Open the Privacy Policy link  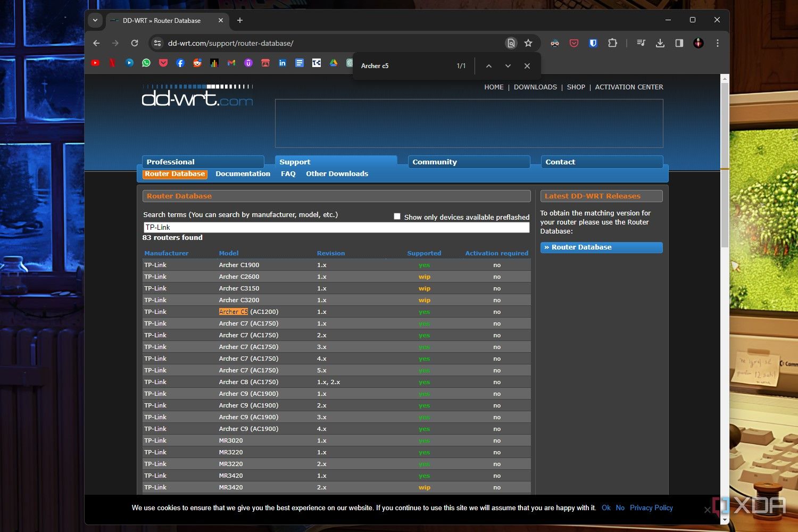pos(651,508)
